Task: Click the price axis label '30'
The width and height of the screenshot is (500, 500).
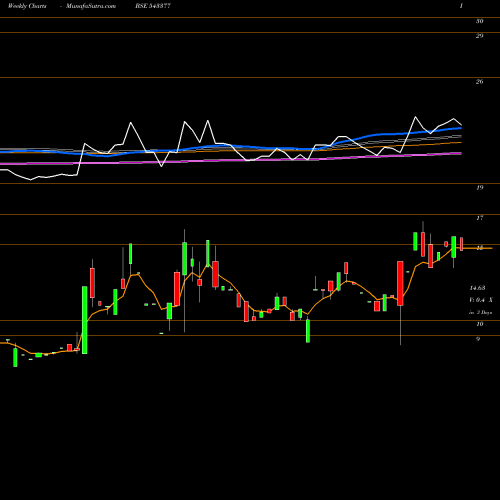Action: point(479,21)
